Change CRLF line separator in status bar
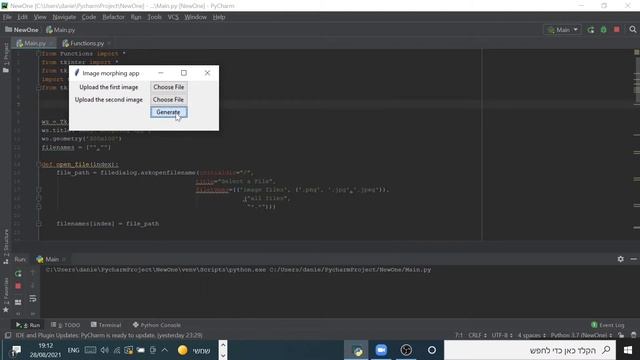Viewport: 640px width, 360px height. point(477,335)
